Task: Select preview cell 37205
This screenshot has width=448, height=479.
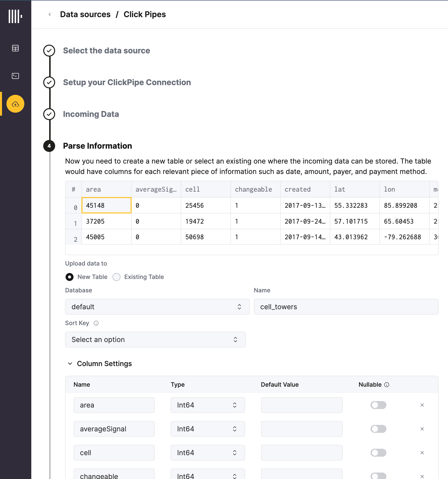Action: [107, 221]
